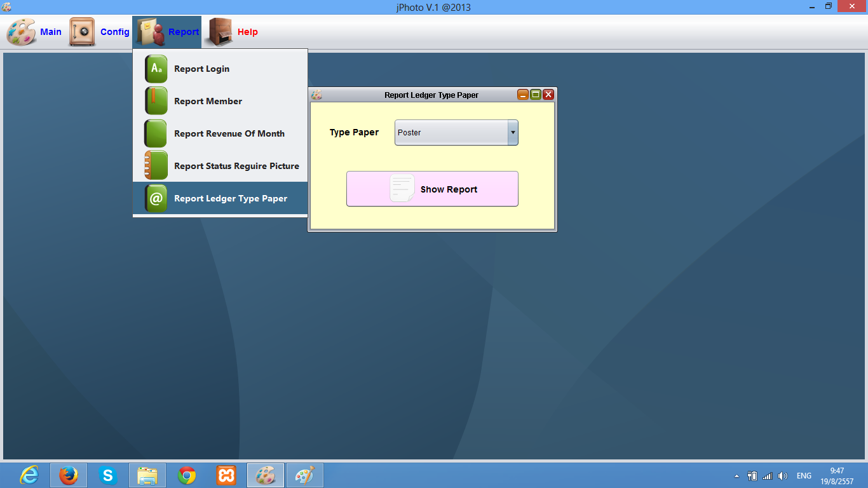Minimize the Report Ledger Type Paper dialog

pos(523,95)
